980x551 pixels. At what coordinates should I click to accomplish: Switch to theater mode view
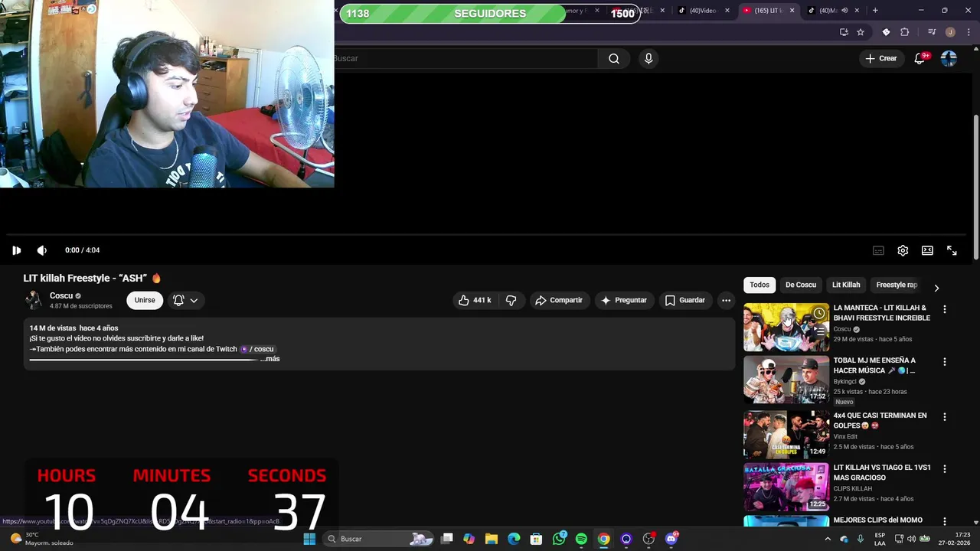927,250
